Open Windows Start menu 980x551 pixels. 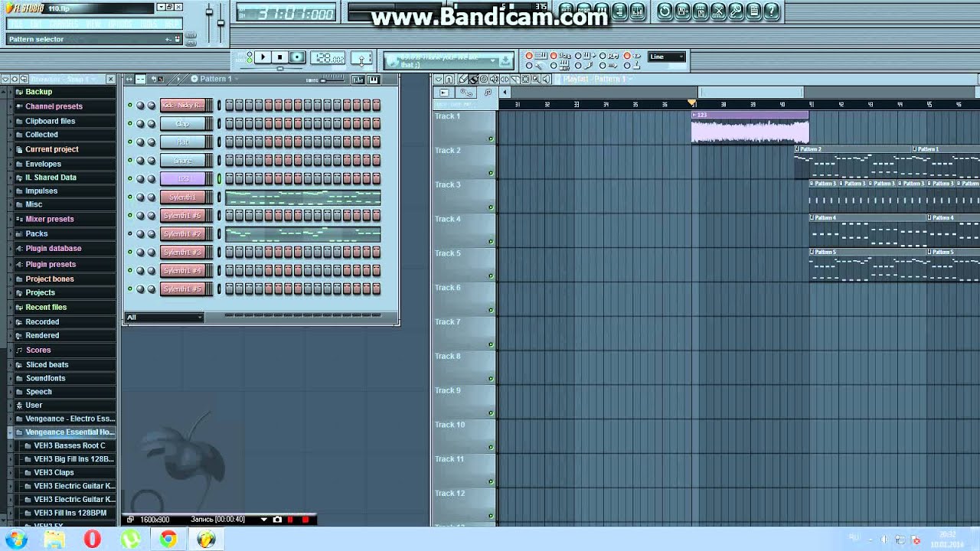click(15, 540)
